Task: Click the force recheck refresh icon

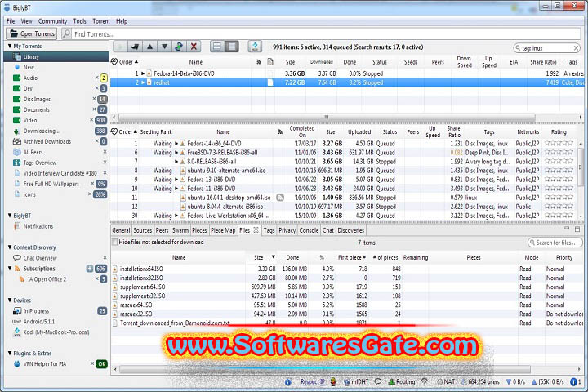Action: (x=179, y=47)
